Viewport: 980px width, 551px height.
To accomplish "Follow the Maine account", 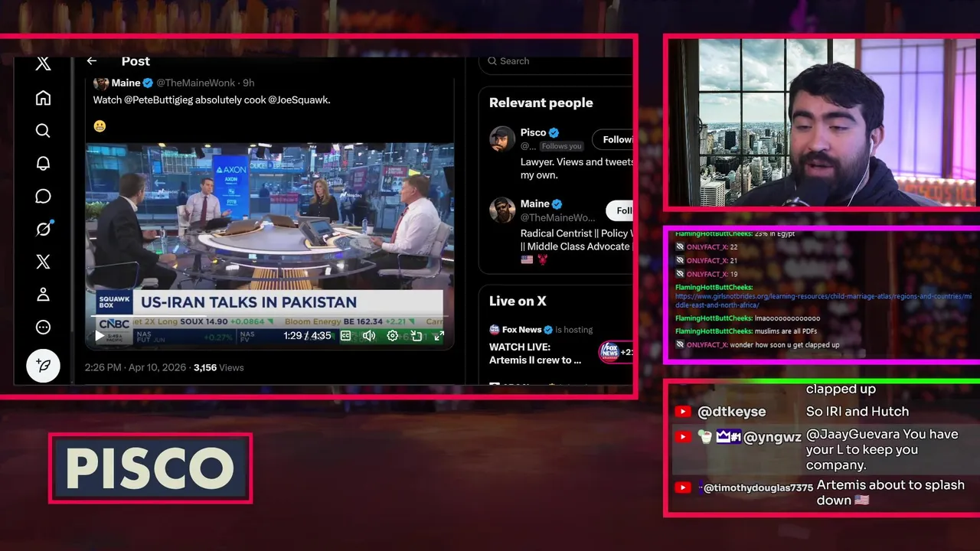I will tap(619, 210).
